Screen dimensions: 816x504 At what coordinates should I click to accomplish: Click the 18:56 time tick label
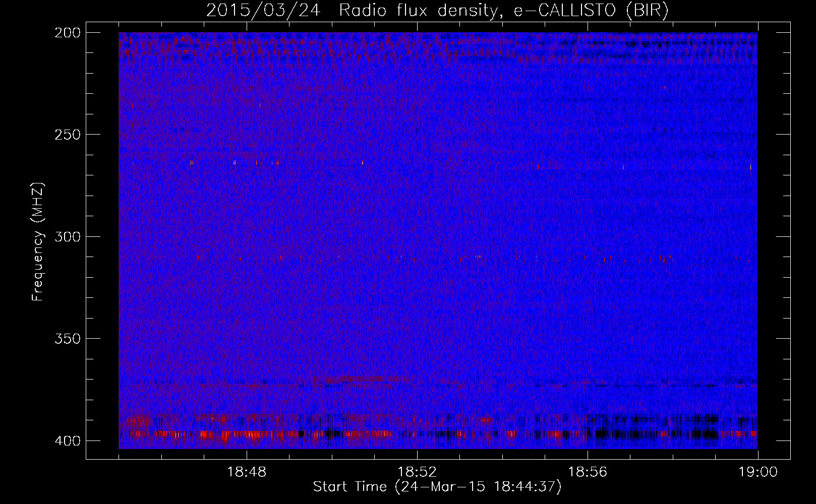588,472
